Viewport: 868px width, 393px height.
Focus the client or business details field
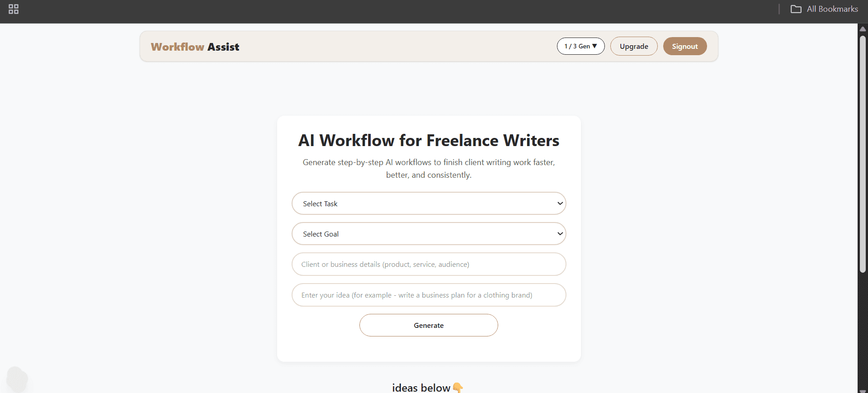[429, 264]
